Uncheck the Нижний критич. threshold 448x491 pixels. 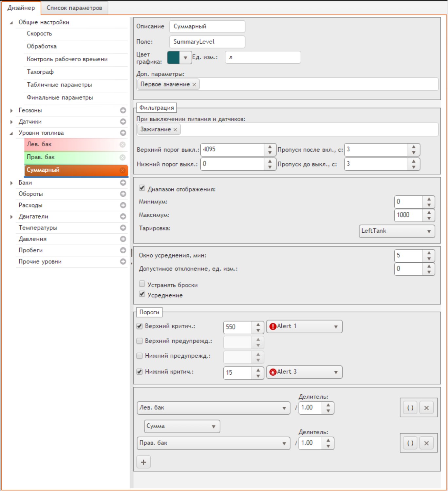140,372
